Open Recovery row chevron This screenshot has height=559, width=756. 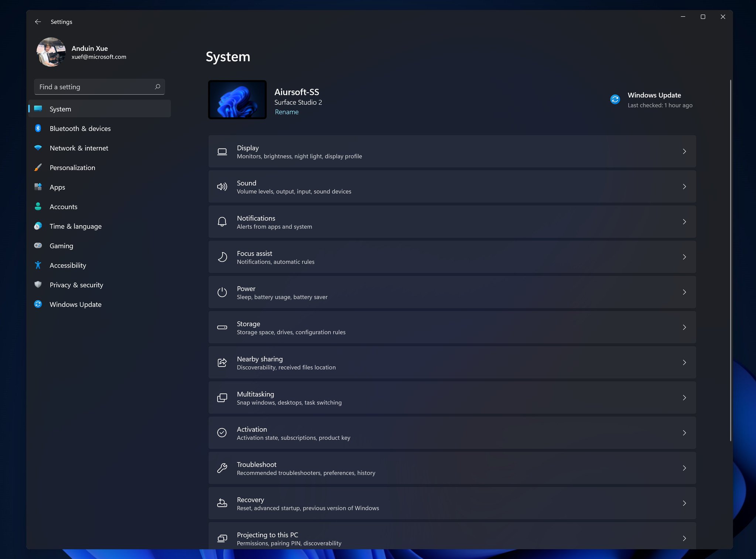tap(684, 503)
